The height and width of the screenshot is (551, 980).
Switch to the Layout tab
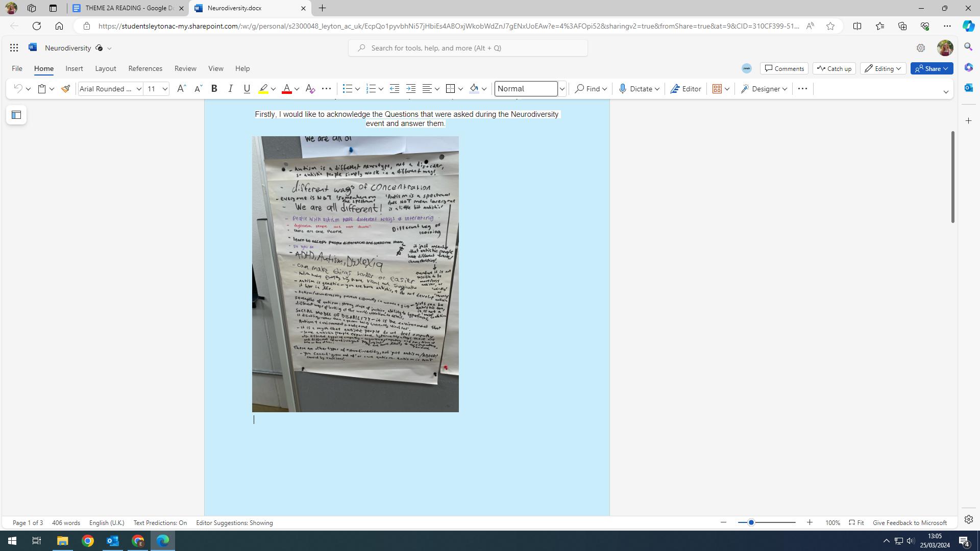coord(105,68)
